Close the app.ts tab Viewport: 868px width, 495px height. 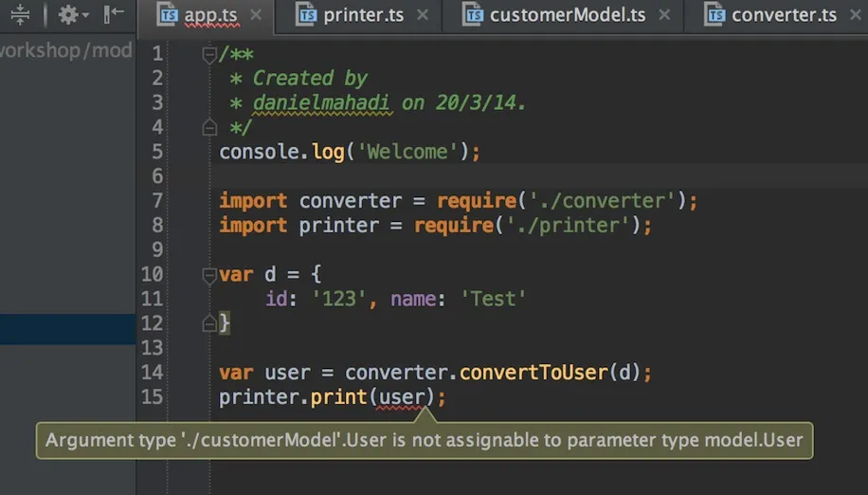(x=256, y=15)
